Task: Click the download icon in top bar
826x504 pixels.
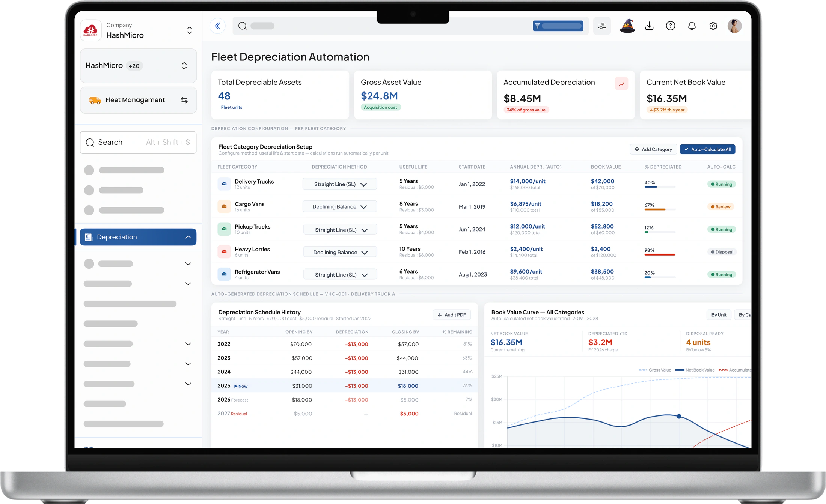Action: pos(649,26)
